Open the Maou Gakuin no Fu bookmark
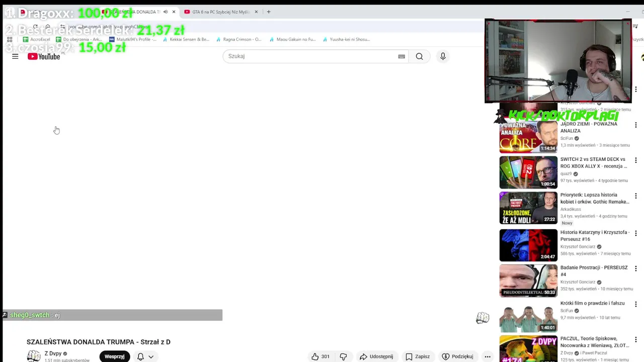This screenshot has width=644, height=362. pyautogui.click(x=292, y=39)
